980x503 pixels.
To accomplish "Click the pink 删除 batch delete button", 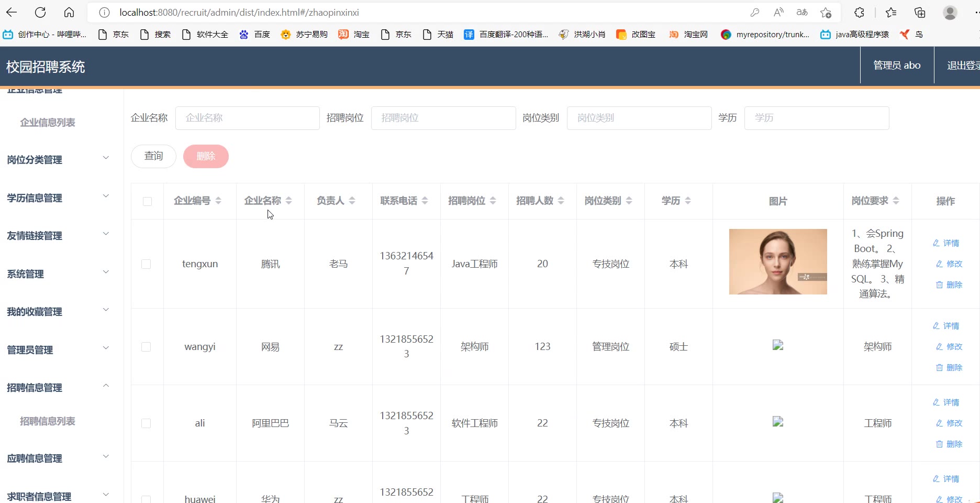I will coord(206,156).
